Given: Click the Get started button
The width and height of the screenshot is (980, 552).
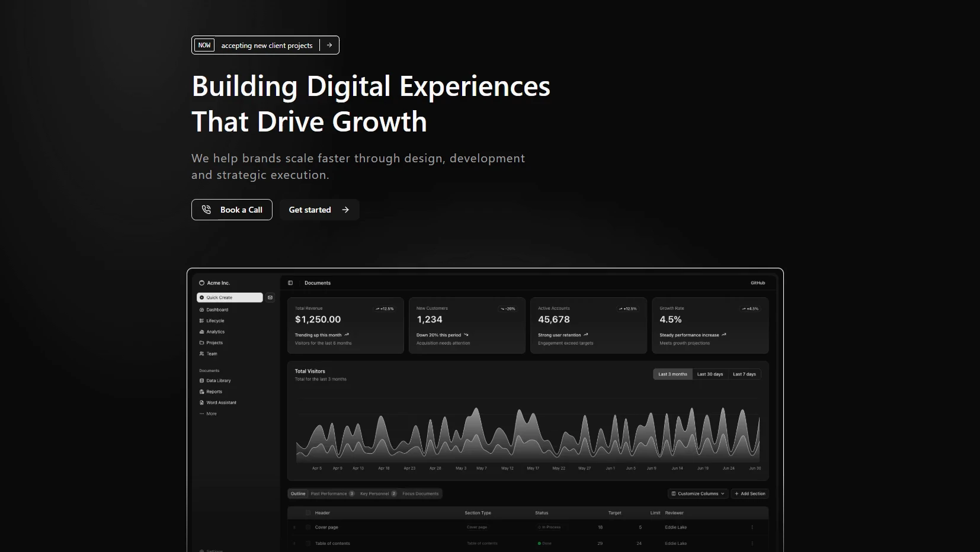Looking at the screenshot, I should pos(319,210).
